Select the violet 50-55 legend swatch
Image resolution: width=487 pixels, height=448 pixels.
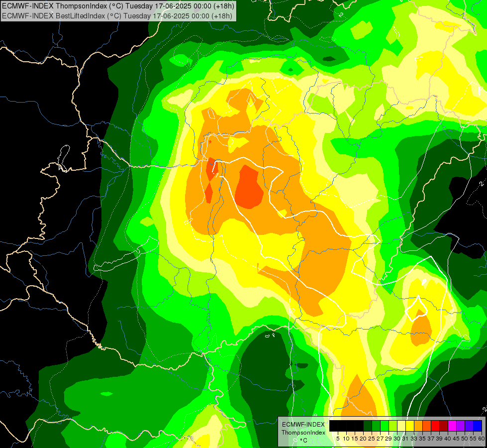469,426
